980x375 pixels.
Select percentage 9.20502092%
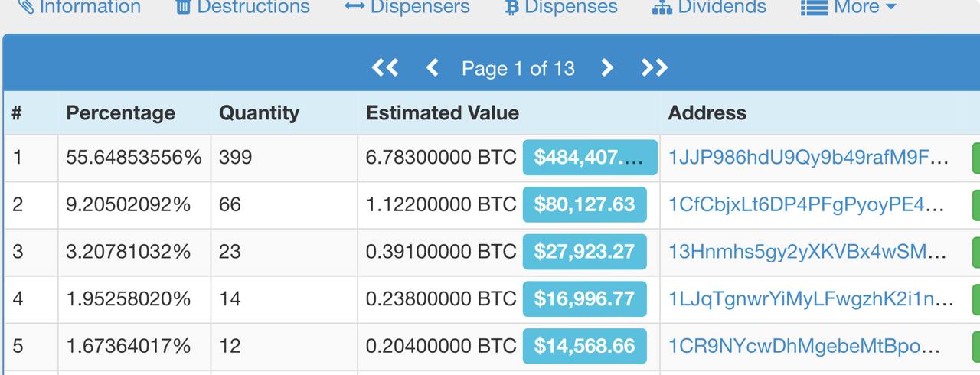click(x=129, y=204)
